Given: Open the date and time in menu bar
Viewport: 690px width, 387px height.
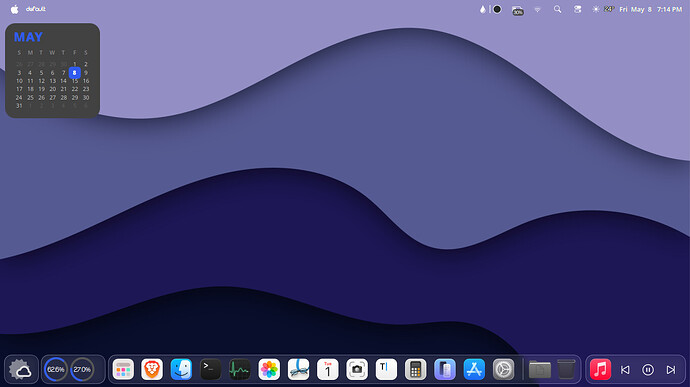Looking at the screenshot, I should click(651, 9).
